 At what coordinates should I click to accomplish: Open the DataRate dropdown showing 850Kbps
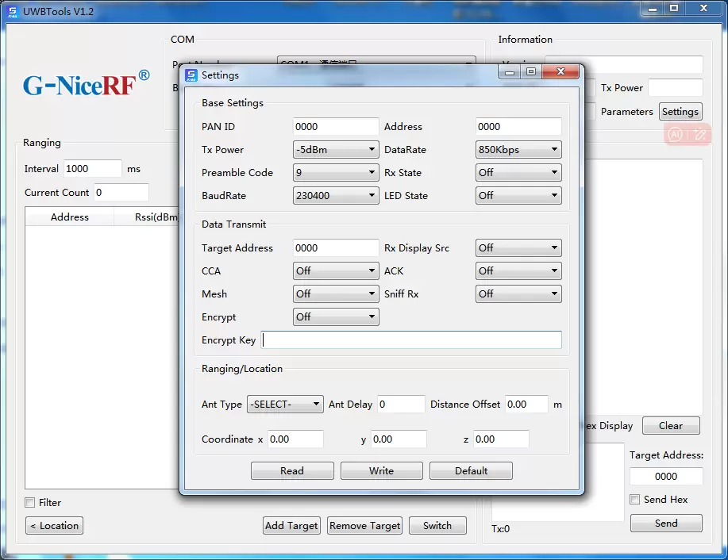[518, 149]
